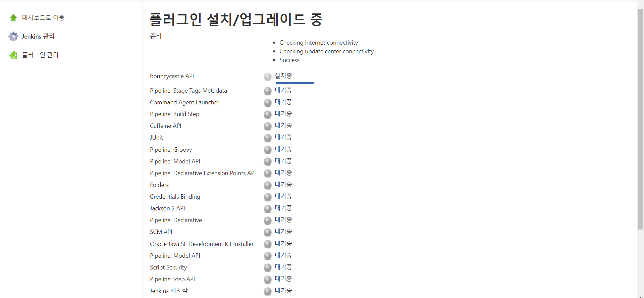Click status ball for Credentials Binding
This screenshot has width=644, height=298.
(x=268, y=197)
